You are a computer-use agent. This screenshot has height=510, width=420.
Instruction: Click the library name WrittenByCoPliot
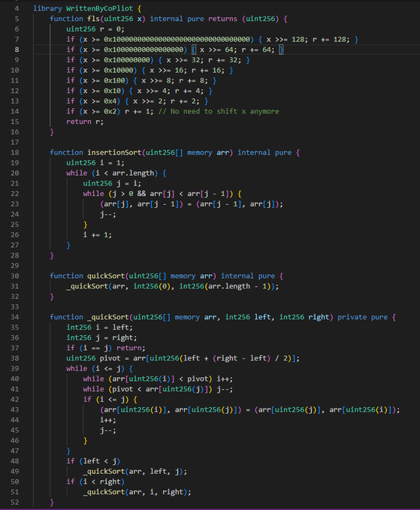(x=99, y=8)
